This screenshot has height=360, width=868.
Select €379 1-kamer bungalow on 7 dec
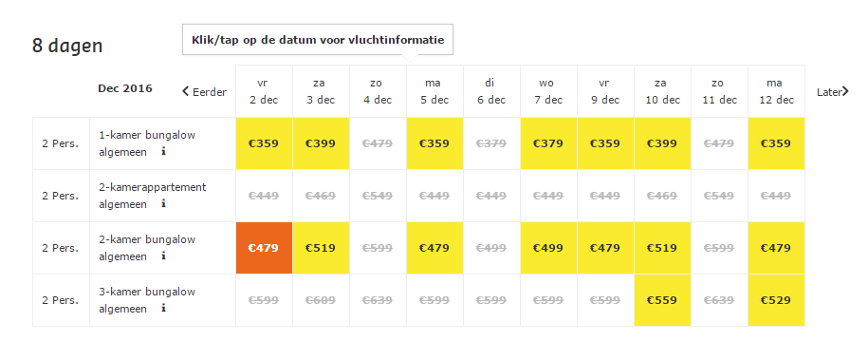pyautogui.click(x=548, y=143)
